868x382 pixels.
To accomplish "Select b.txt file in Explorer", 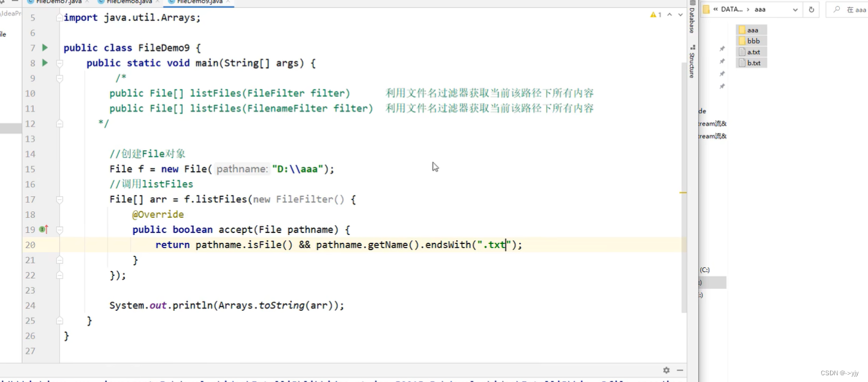I will [752, 63].
